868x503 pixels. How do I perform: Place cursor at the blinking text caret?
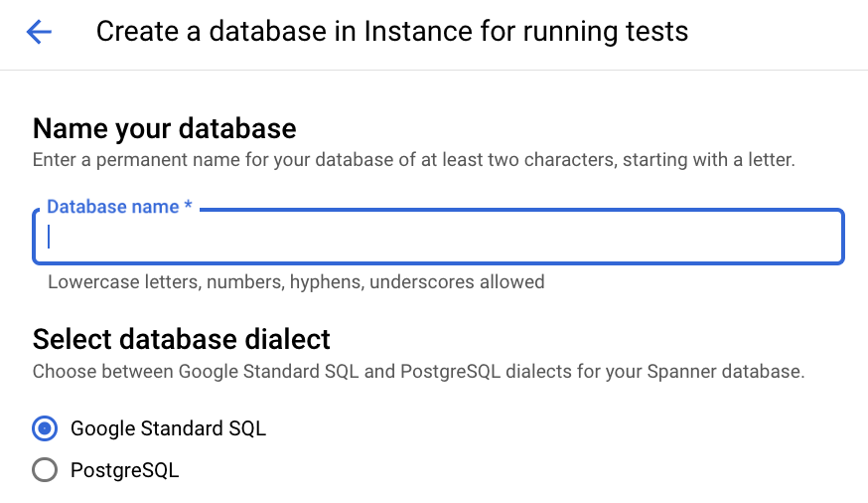49,237
